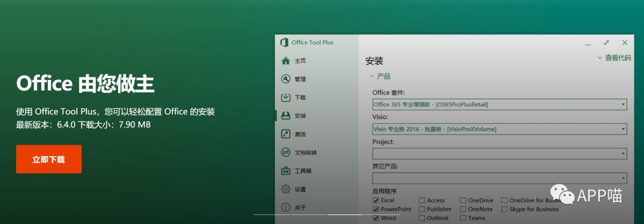Viewport: 644px width, 224px height.
Task: Click the 应用程序 section label
Action: click(385, 191)
